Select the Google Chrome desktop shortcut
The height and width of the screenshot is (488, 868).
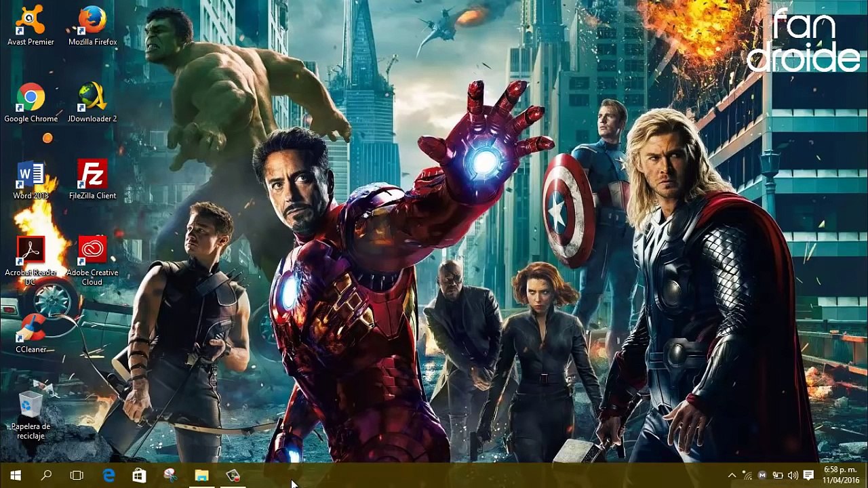point(31,103)
